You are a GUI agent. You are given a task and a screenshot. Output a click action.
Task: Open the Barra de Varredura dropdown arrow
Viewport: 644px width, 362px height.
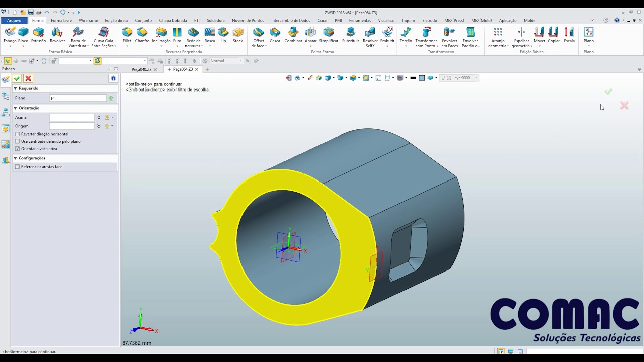pyautogui.click(x=88, y=46)
